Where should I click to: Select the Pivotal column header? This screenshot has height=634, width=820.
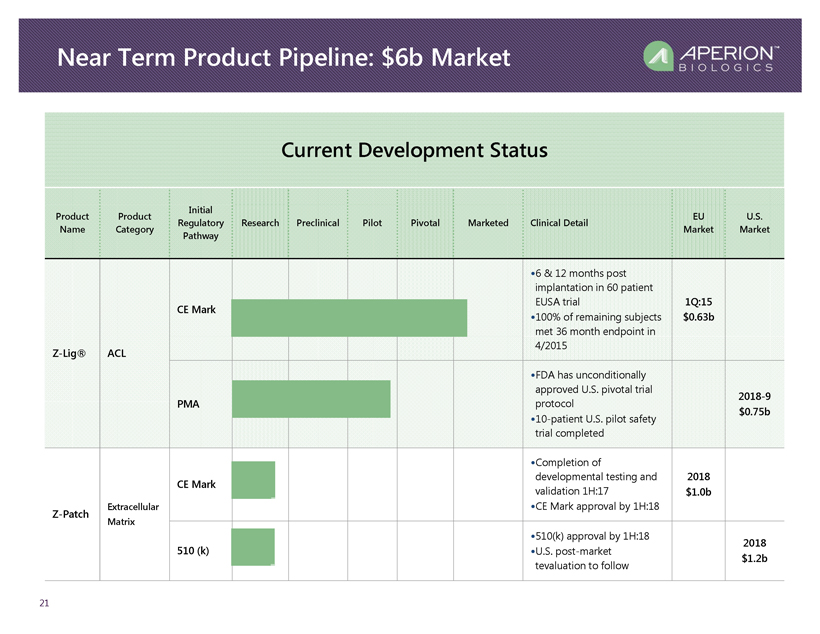pos(425,223)
